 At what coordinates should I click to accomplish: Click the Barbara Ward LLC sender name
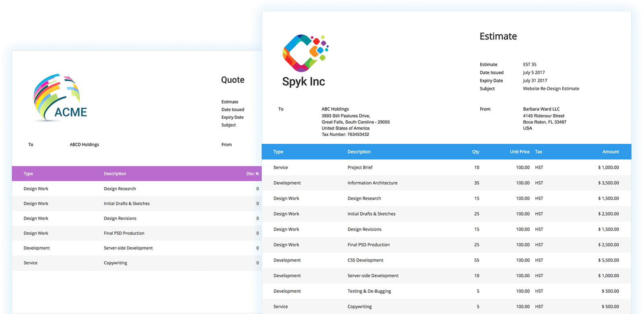pyautogui.click(x=541, y=109)
